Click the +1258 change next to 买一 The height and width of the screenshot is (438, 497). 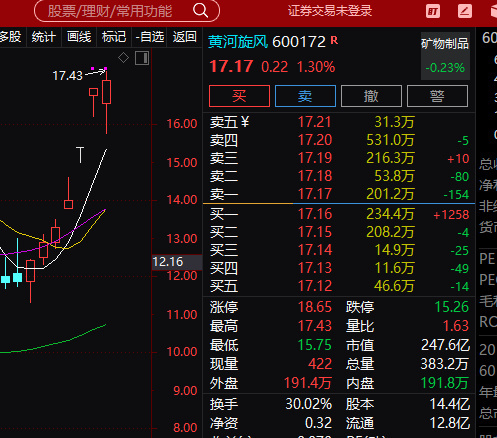pyautogui.click(x=451, y=215)
